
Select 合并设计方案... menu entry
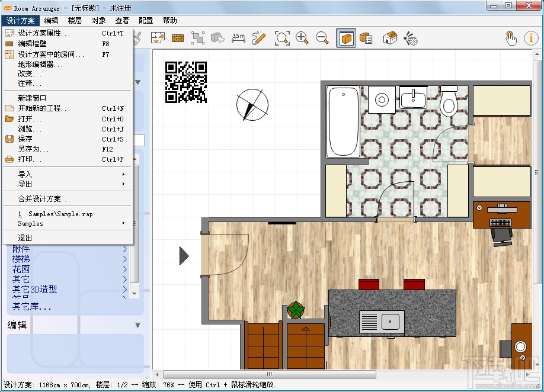pos(44,199)
